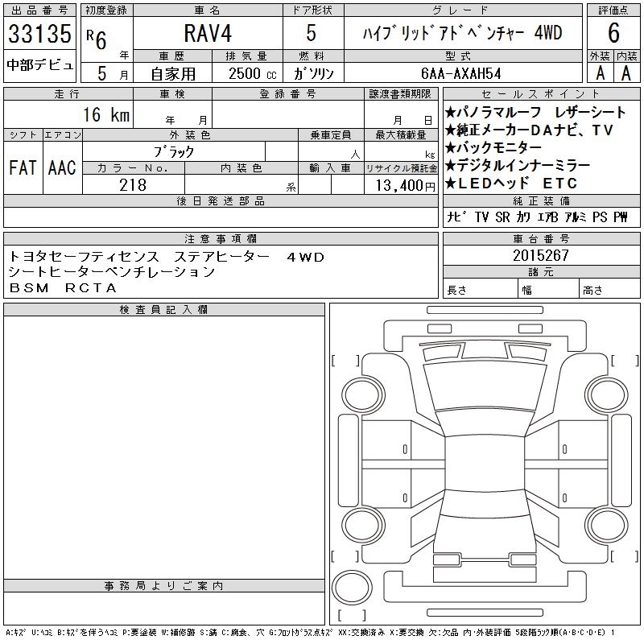Click the 検査員記入欄 header
Image resolution: width=644 pixels, height=644 pixels.
click(x=164, y=310)
